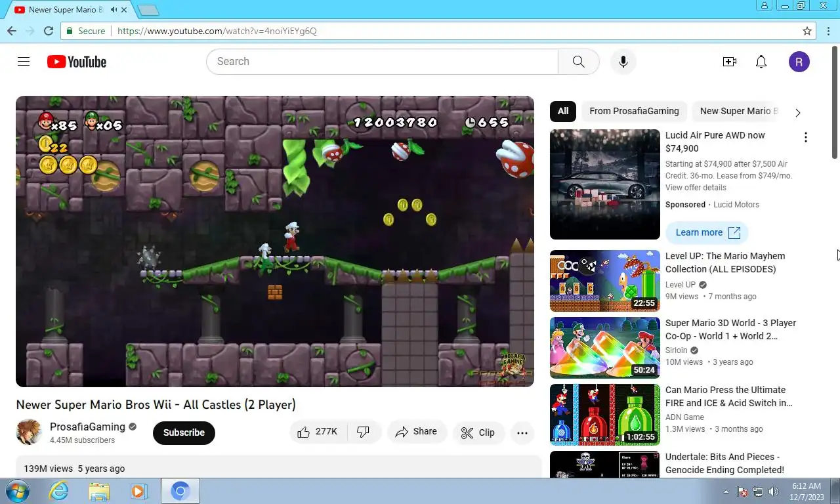Viewport: 840px width, 504px height.
Task: Open the account avatar 'R'
Action: coord(799,62)
